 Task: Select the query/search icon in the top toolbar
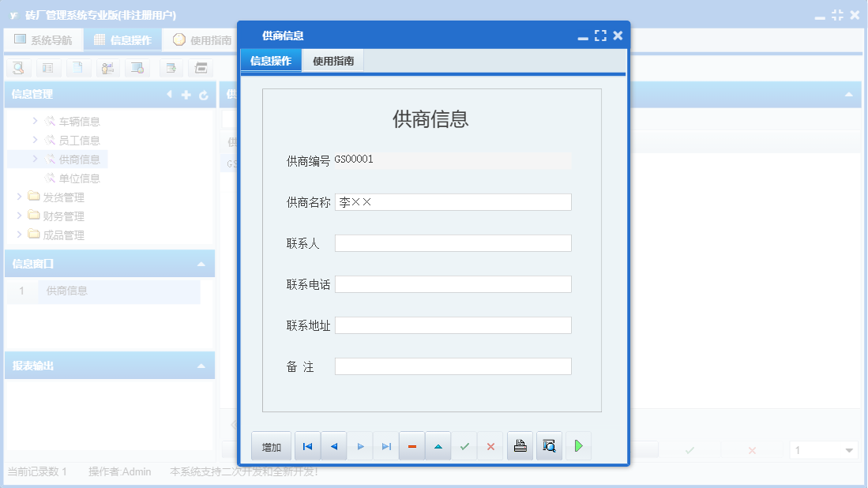17,68
